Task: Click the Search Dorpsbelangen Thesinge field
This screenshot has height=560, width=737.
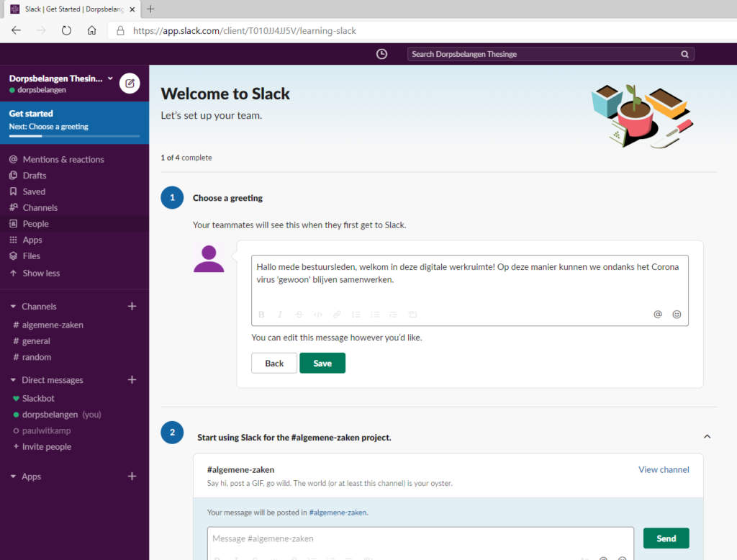Action: 551,54
